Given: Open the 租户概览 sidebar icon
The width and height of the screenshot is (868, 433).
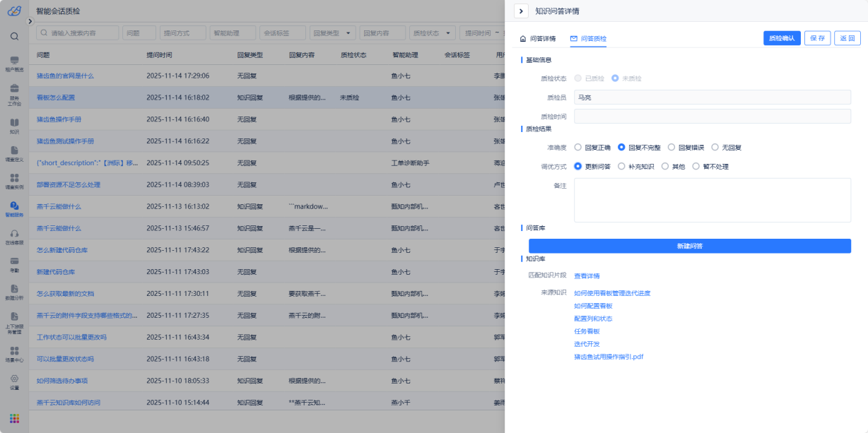Looking at the screenshot, I should tap(14, 60).
